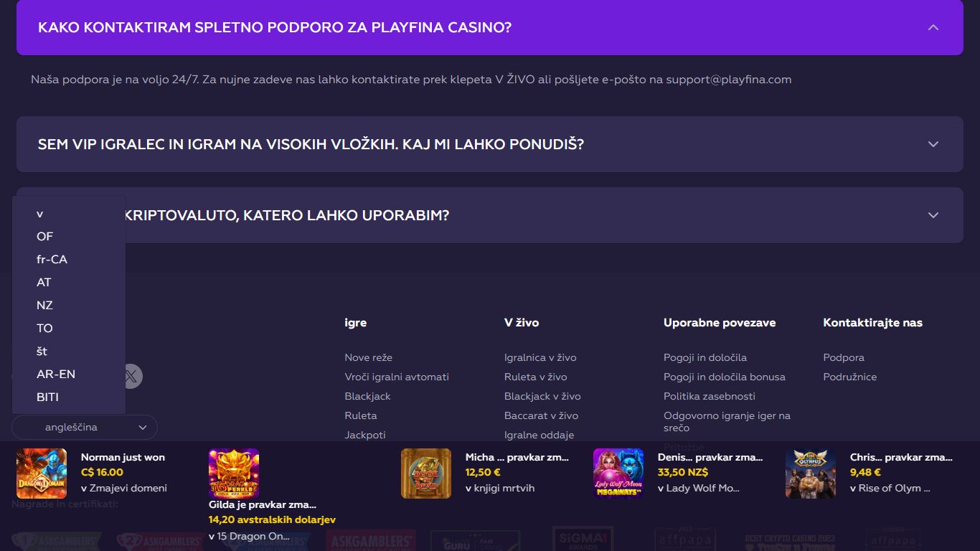
Task: Expand the VIP igralec question chevron
Action: [933, 144]
